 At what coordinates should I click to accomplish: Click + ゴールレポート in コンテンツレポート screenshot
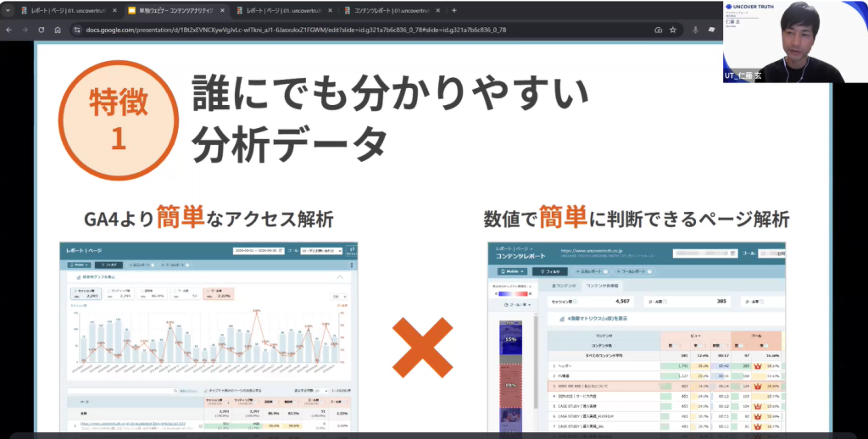(x=632, y=272)
